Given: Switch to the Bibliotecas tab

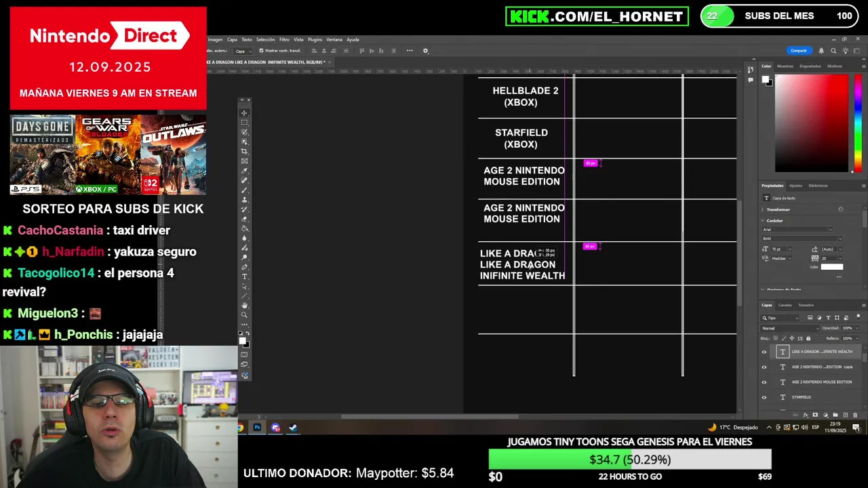Looking at the screenshot, I should (818, 186).
